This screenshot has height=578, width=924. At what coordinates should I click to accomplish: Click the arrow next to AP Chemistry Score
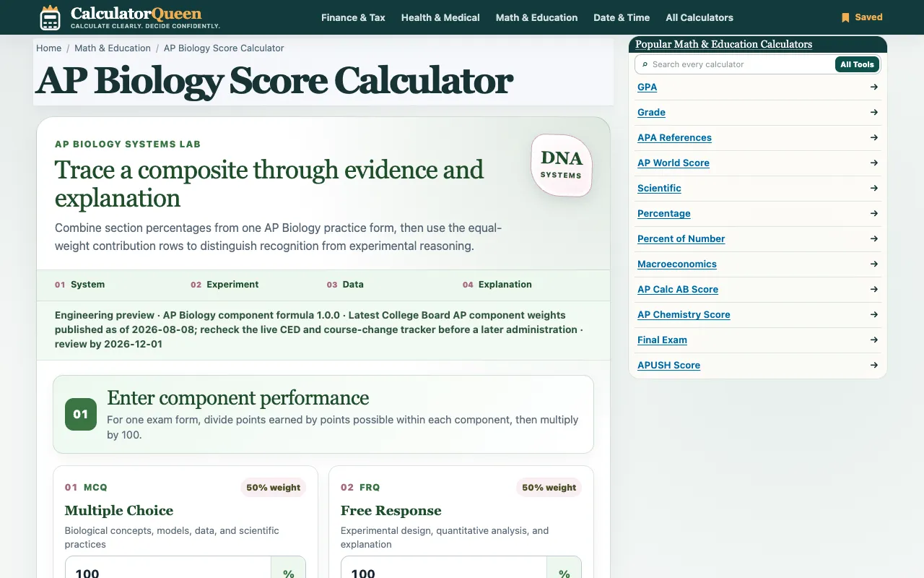tap(874, 314)
